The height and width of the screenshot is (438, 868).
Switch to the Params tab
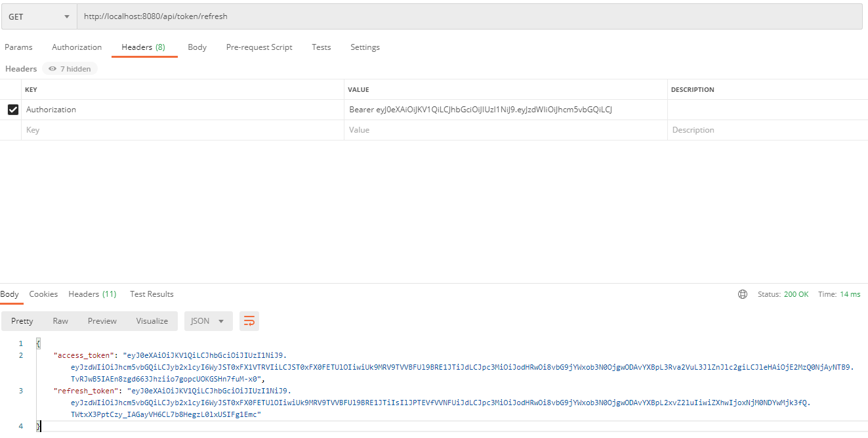(18, 47)
